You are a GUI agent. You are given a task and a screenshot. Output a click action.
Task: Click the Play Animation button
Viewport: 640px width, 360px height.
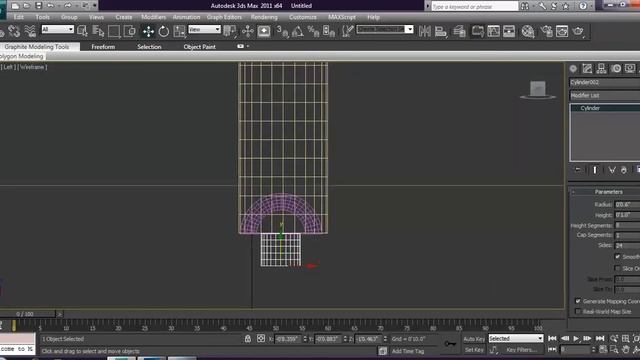pos(576,338)
